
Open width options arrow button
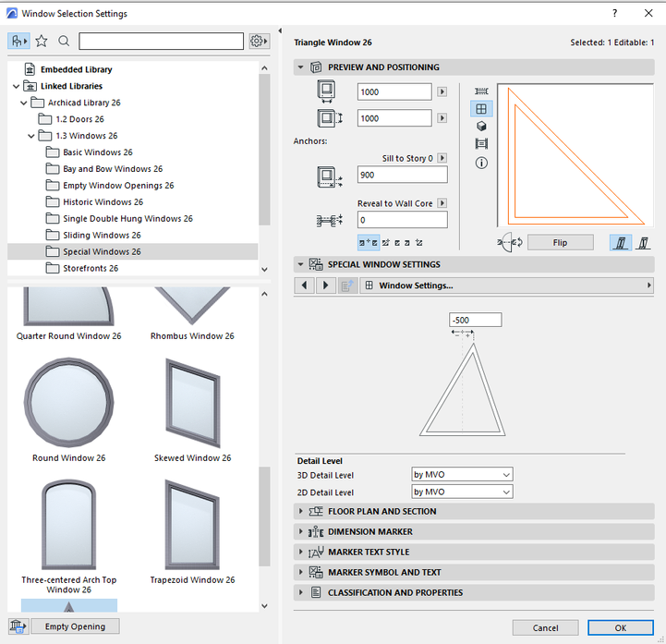click(442, 91)
